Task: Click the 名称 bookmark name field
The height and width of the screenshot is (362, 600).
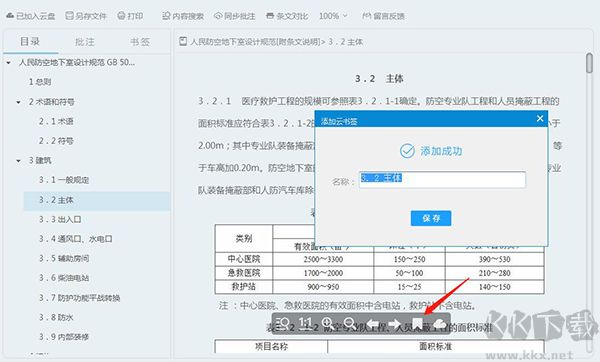Action: coord(442,179)
